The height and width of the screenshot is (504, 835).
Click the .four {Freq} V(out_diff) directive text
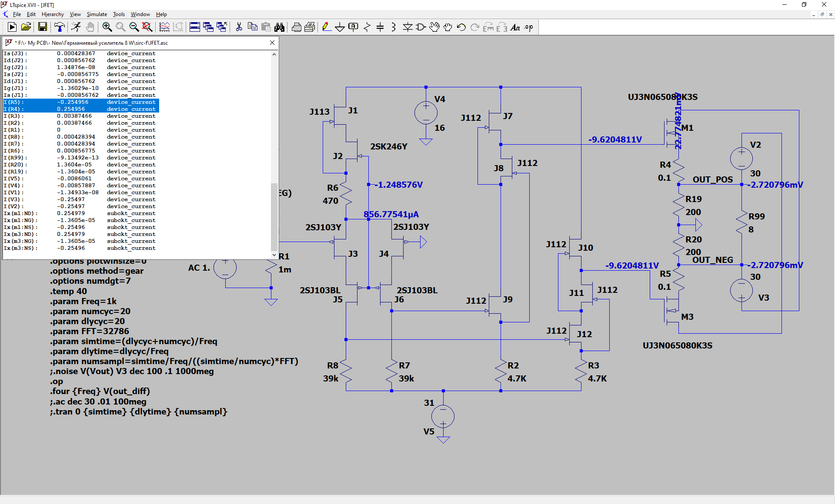(100, 391)
